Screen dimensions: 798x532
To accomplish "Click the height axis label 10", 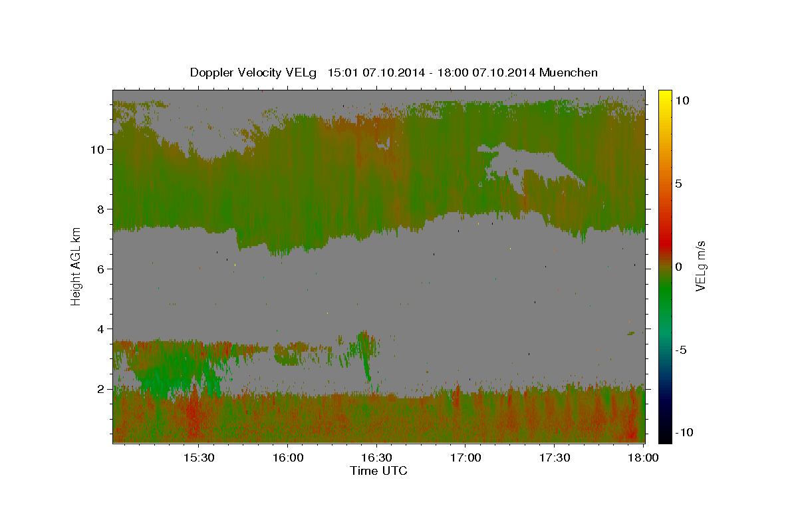I will pos(98,150).
